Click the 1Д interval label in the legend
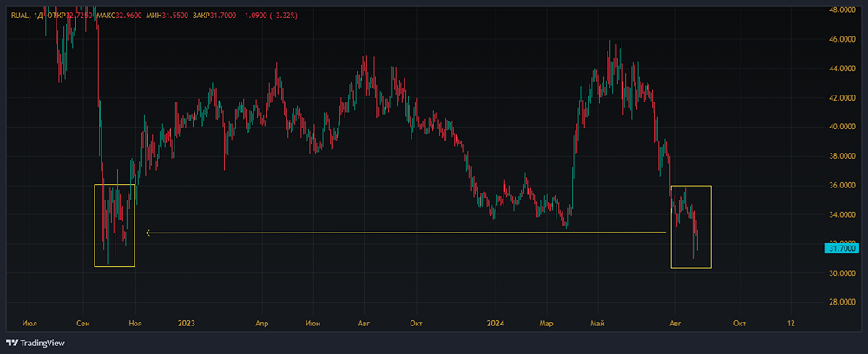 39,16
